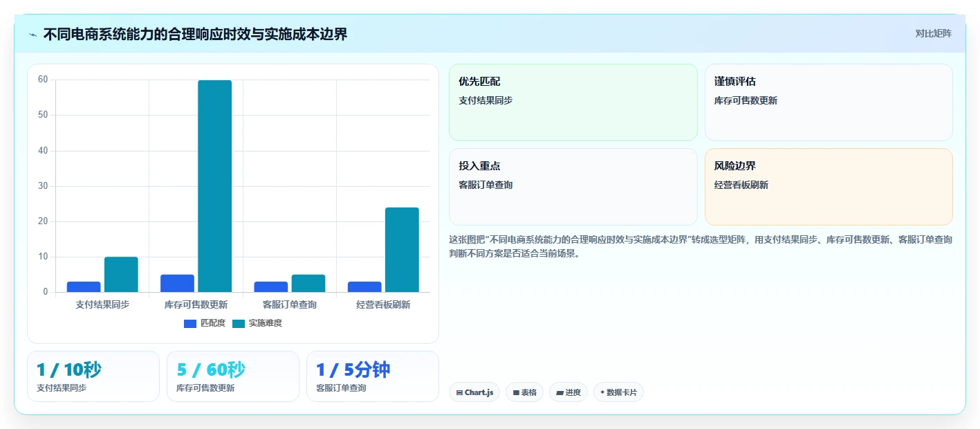Click 支付结果同步 caption under 1 / 10秒
The width and height of the screenshot is (980, 429).
(62, 388)
